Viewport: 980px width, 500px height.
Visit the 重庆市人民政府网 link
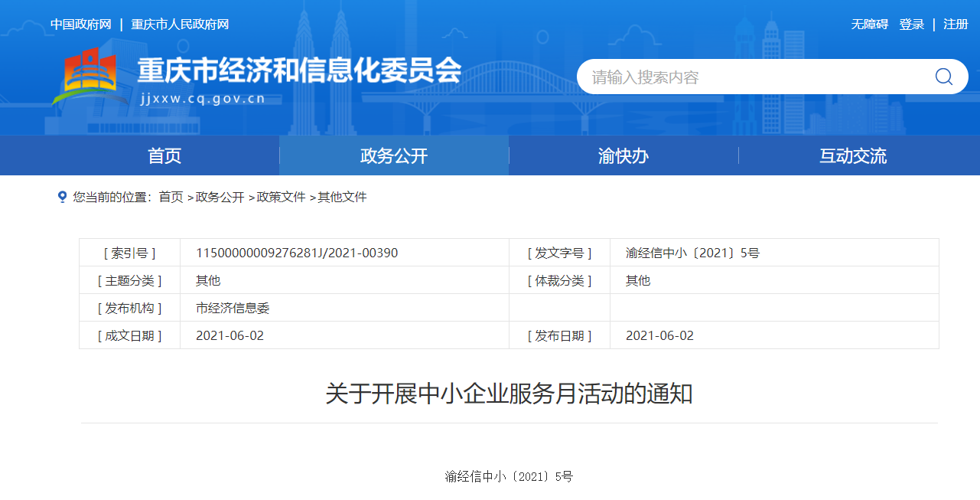tap(180, 25)
